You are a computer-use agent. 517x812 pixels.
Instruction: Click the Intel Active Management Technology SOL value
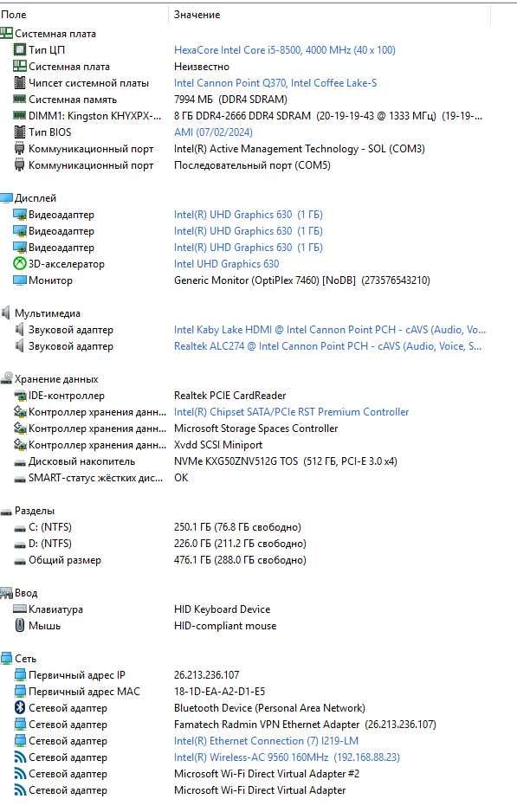click(299, 149)
